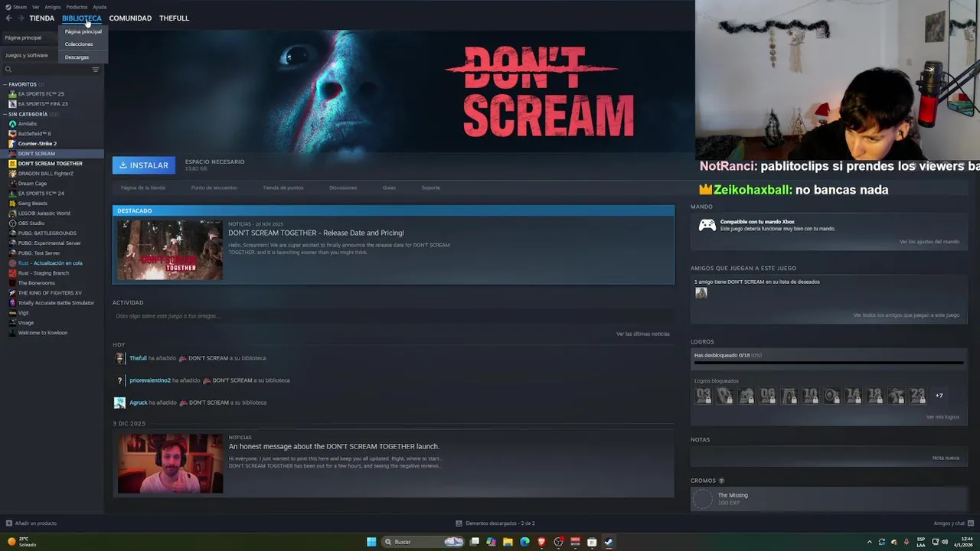Click the library search magnifier icon
The width and height of the screenshot is (980, 551).
click(x=8, y=70)
